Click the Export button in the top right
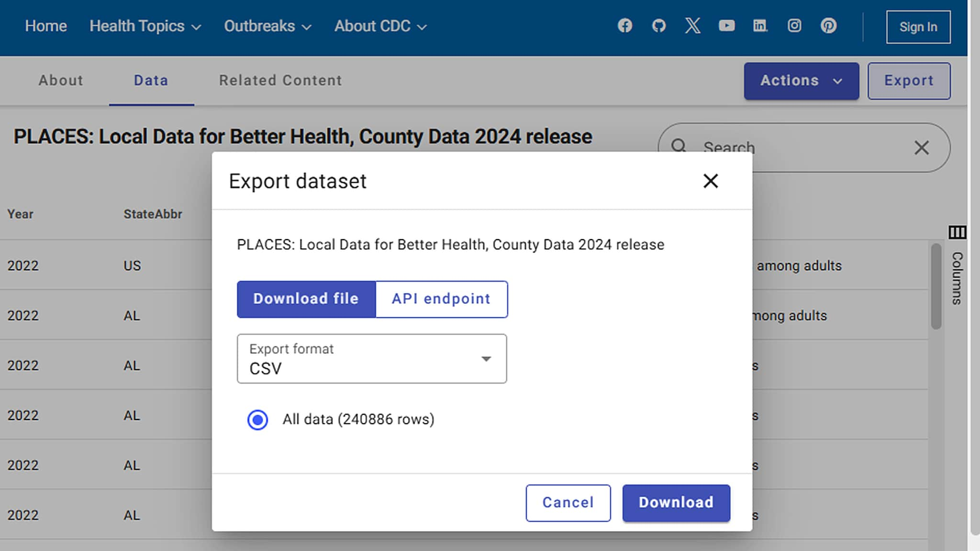This screenshot has height=551, width=980. point(909,81)
